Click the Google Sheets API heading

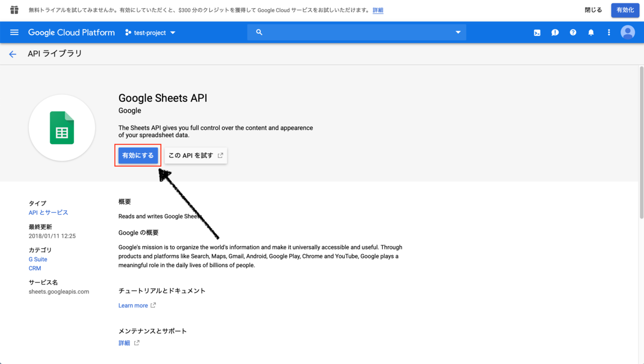pos(163,98)
